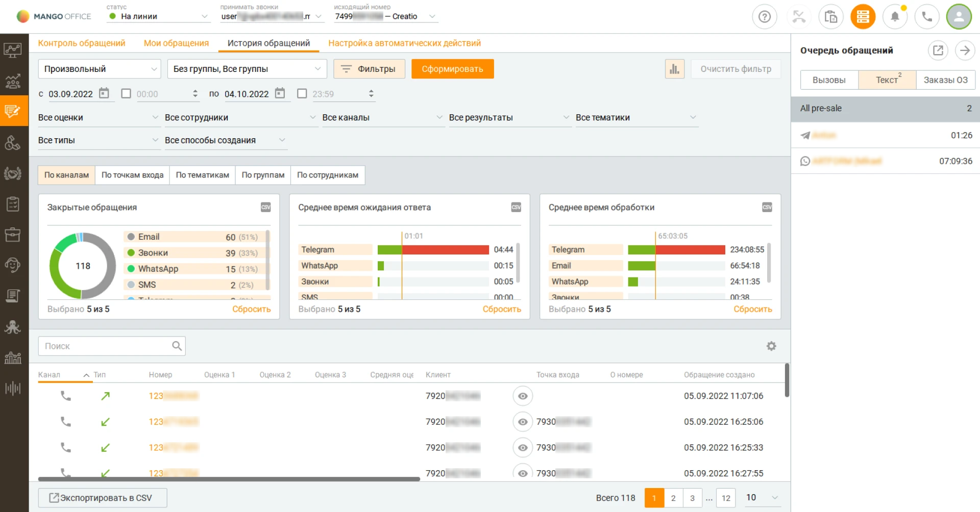980x512 pixels.
Task: Open the octopus integrations sidebar icon
Action: click(x=13, y=327)
